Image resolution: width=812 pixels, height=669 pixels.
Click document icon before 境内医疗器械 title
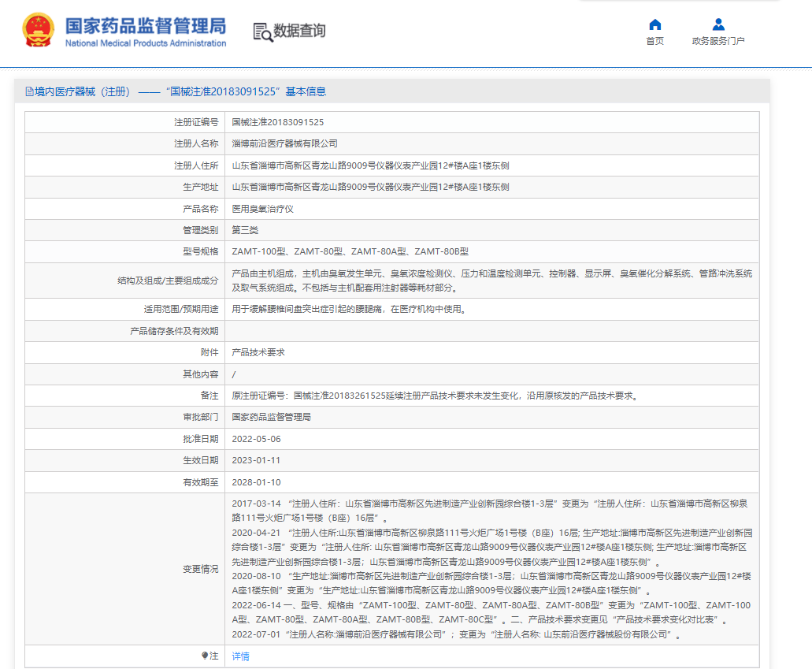29,91
